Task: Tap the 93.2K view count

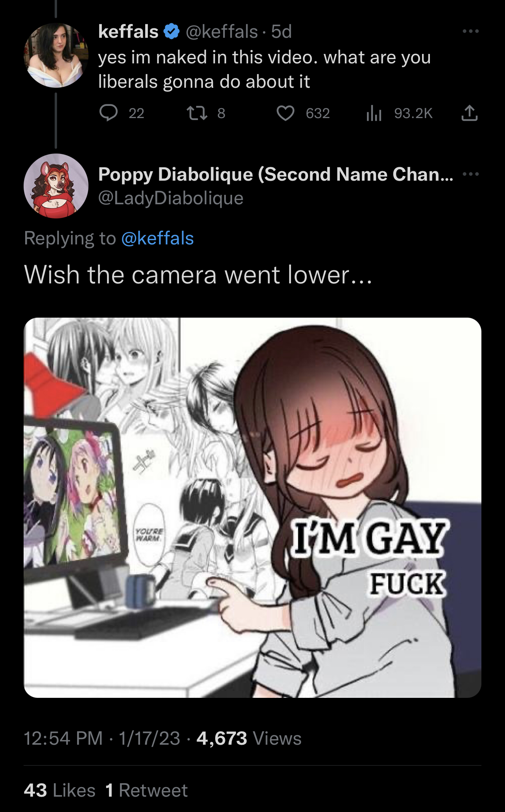Action: [413, 113]
